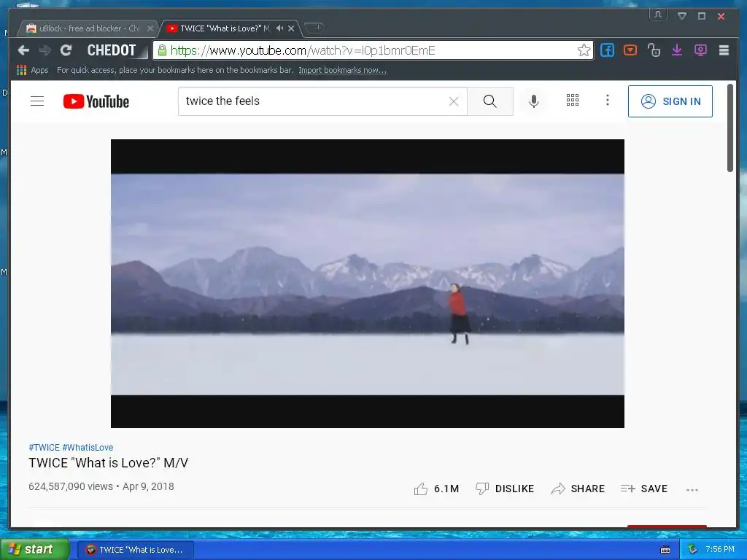The image size is (747, 560).
Task: Click the purple download arrow icon
Action: (x=677, y=50)
